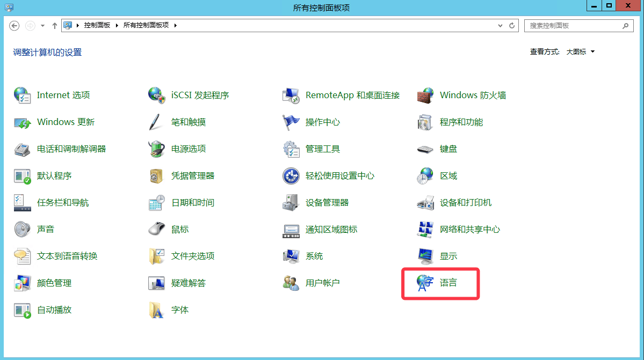The height and width of the screenshot is (360, 644).
Task: Open the 文本到语音转换 icon
Action: (x=22, y=256)
